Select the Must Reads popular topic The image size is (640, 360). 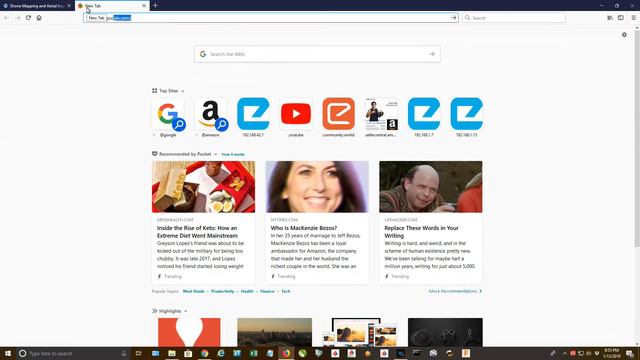click(x=193, y=291)
